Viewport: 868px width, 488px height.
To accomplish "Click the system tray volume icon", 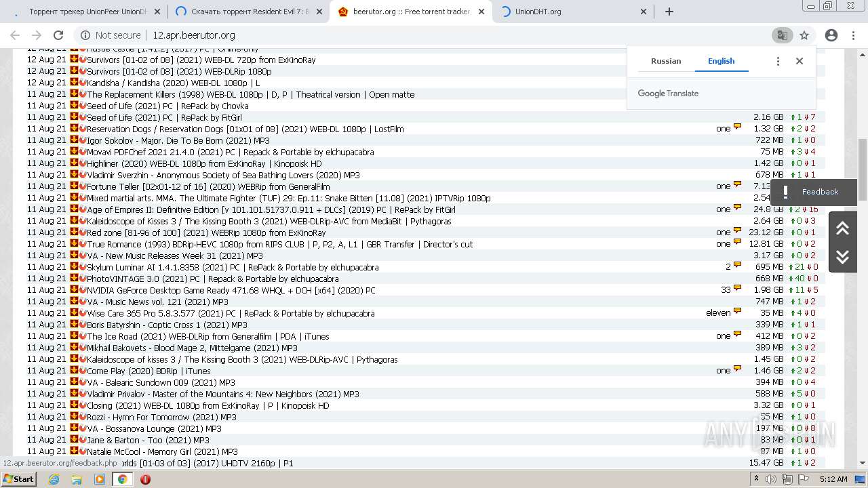I will coord(771,479).
